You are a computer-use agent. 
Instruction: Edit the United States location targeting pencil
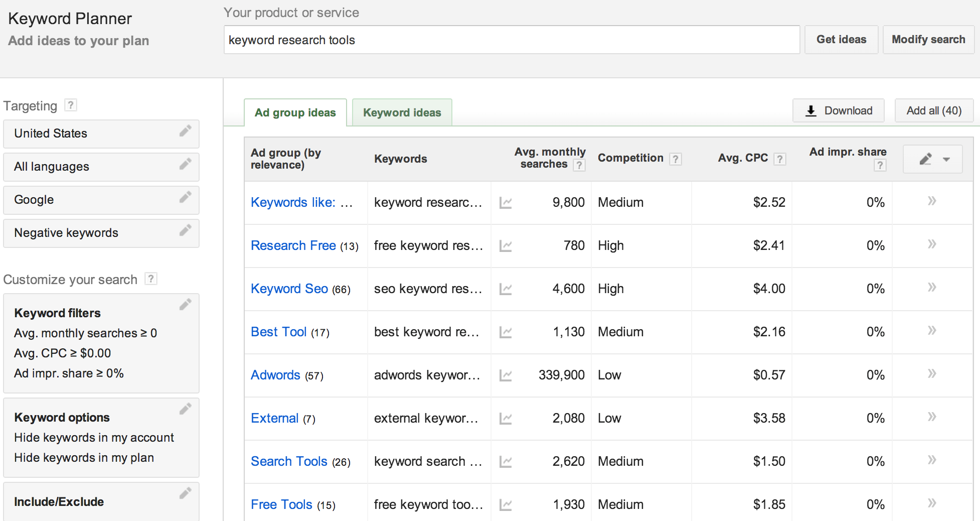[x=186, y=131]
